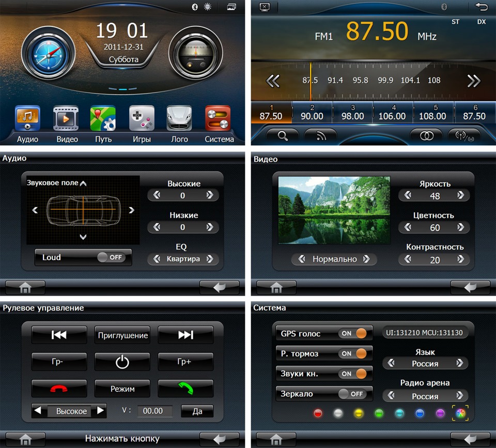Pick the green color theme dot
Viewport: 496px width, 448px height.
(x=379, y=413)
